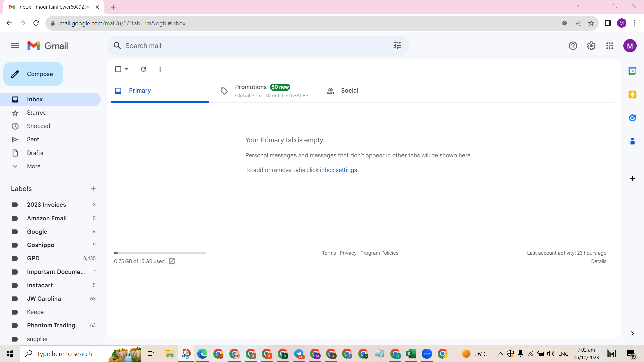The height and width of the screenshot is (362, 644).
Task: Open Google Contacts side panel
Action: click(632, 141)
